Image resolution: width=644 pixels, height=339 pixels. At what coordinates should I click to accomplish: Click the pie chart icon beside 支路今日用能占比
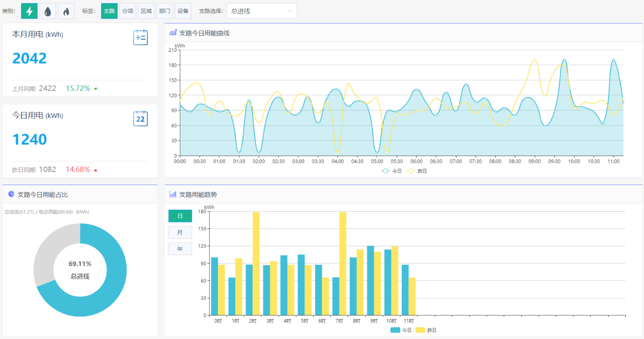click(11, 194)
